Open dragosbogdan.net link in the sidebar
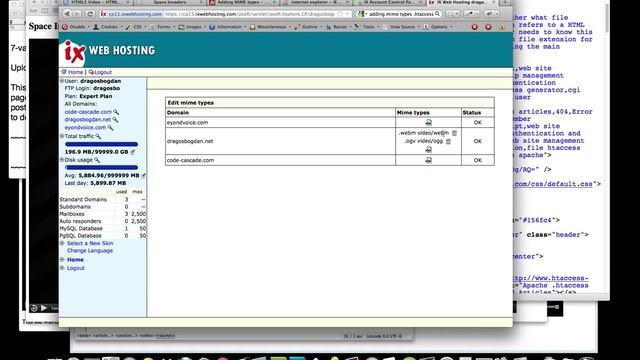Screen dimensions: 640x360 coord(88,120)
